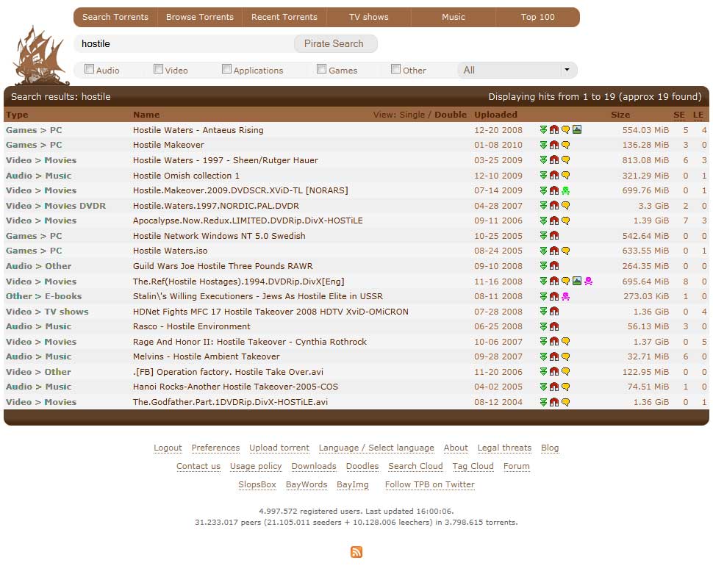Comments icon for The.Godfather.Part.1DVDRip row
713x588 pixels.
tap(566, 402)
